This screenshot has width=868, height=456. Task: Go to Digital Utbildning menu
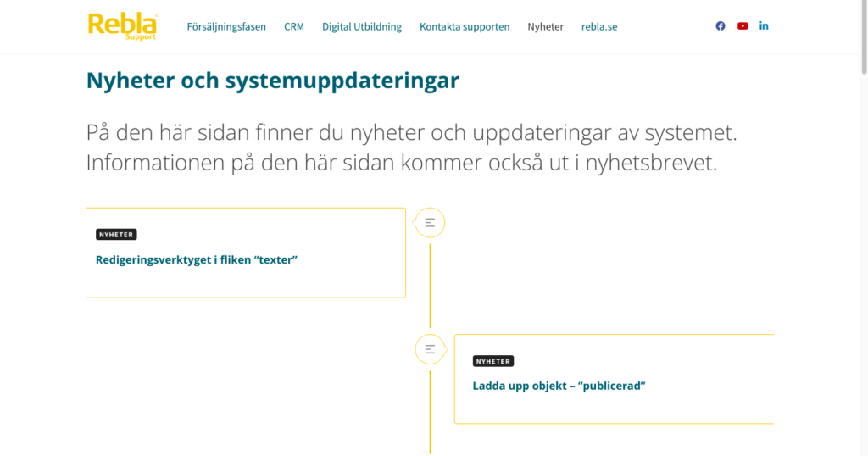pyautogui.click(x=362, y=26)
